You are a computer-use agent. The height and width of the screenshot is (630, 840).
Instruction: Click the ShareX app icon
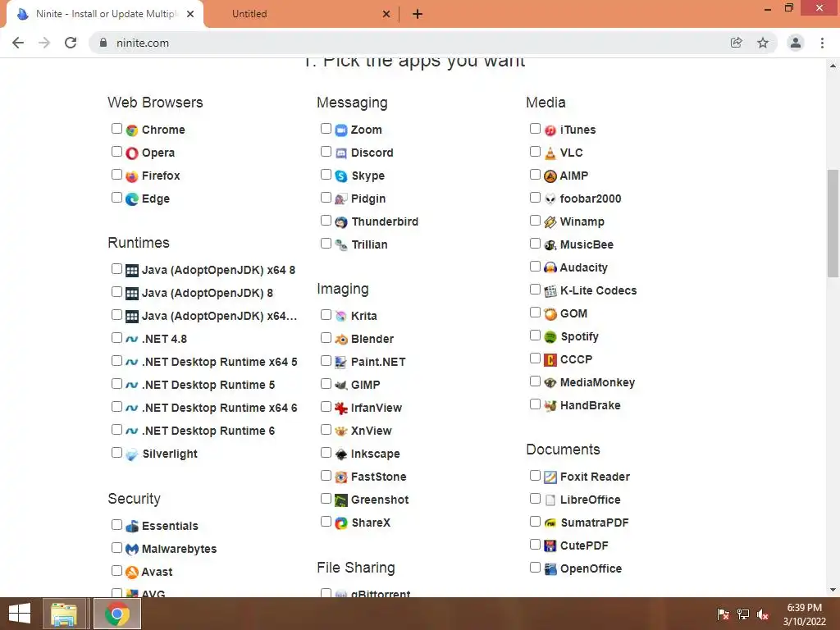coord(341,523)
